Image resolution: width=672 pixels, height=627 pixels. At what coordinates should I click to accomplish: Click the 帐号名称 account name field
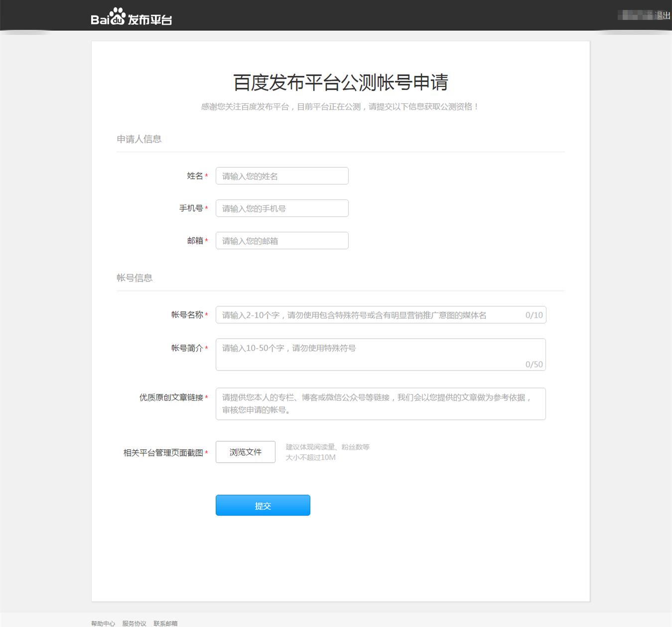click(369, 315)
